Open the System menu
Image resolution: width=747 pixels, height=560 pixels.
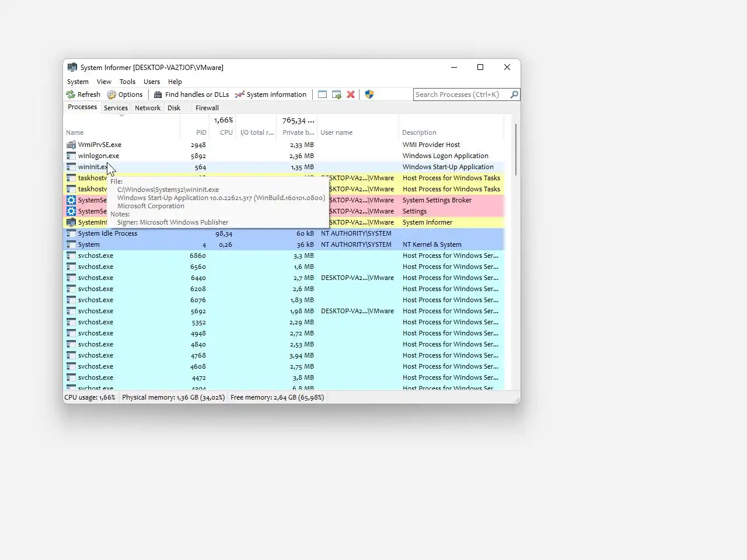pos(78,82)
